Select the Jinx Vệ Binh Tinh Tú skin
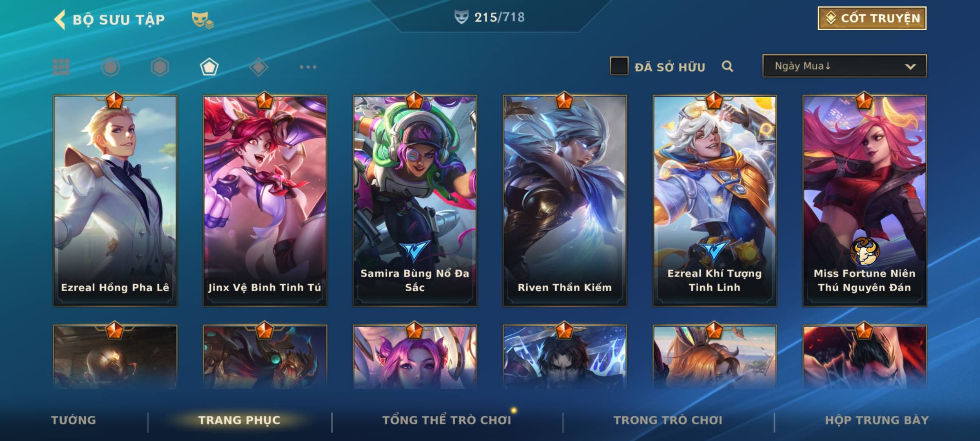This screenshot has width=980, height=441. [x=265, y=200]
